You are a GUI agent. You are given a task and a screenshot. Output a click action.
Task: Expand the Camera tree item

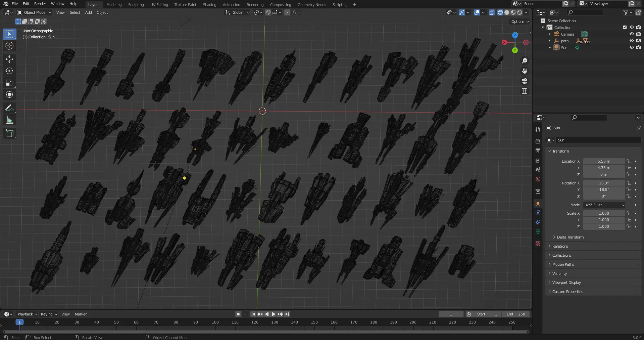point(550,34)
